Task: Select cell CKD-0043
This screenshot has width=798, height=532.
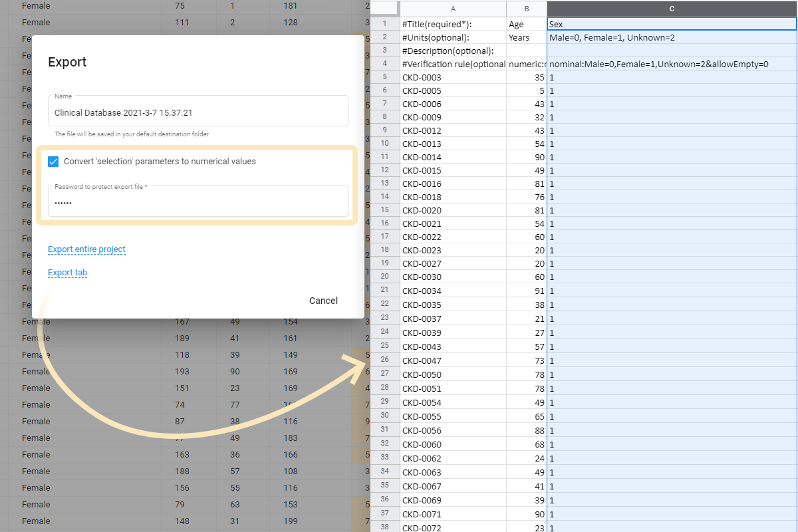Action: [x=453, y=346]
